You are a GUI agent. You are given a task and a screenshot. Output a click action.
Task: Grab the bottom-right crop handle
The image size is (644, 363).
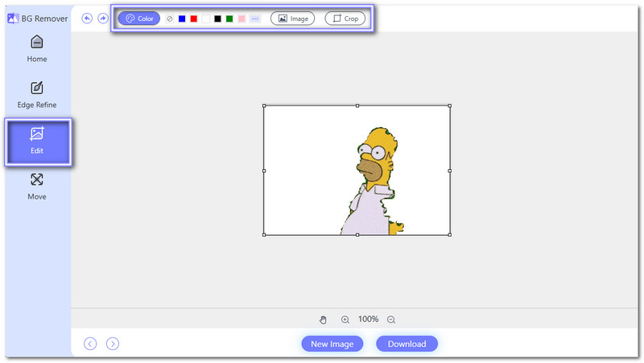click(450, 235)
